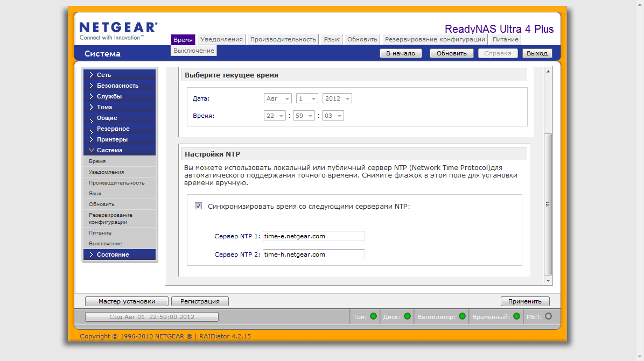Expand the Тома sidebar section
This screenshot has width=644, height=361.
(120, 107)
